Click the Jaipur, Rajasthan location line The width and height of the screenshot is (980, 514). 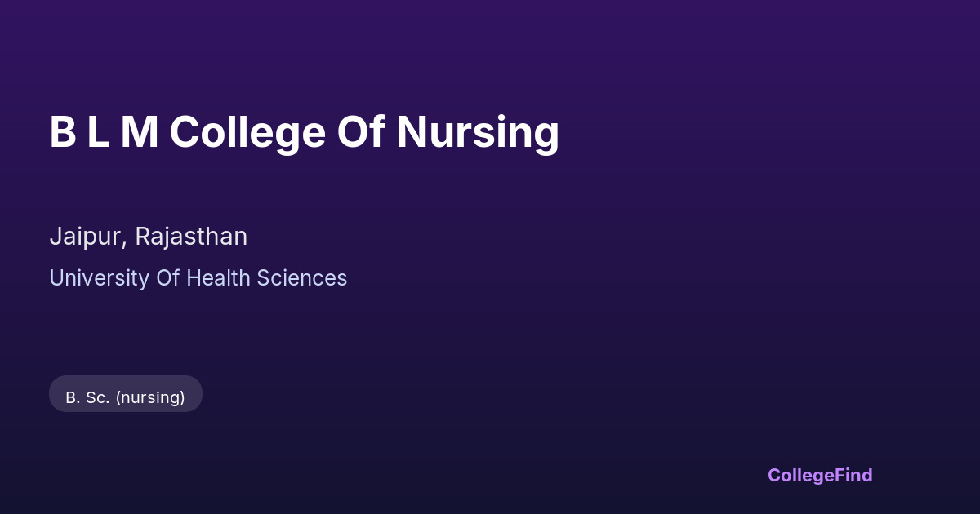148,237
